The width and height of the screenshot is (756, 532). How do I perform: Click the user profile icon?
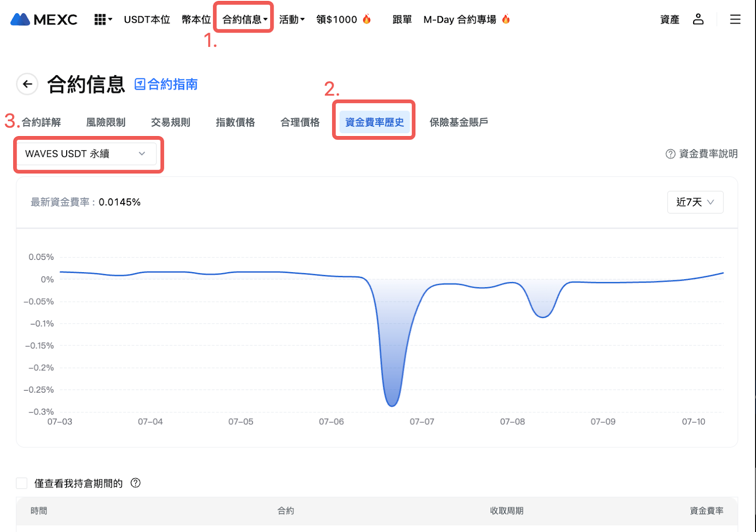point(698,19)
